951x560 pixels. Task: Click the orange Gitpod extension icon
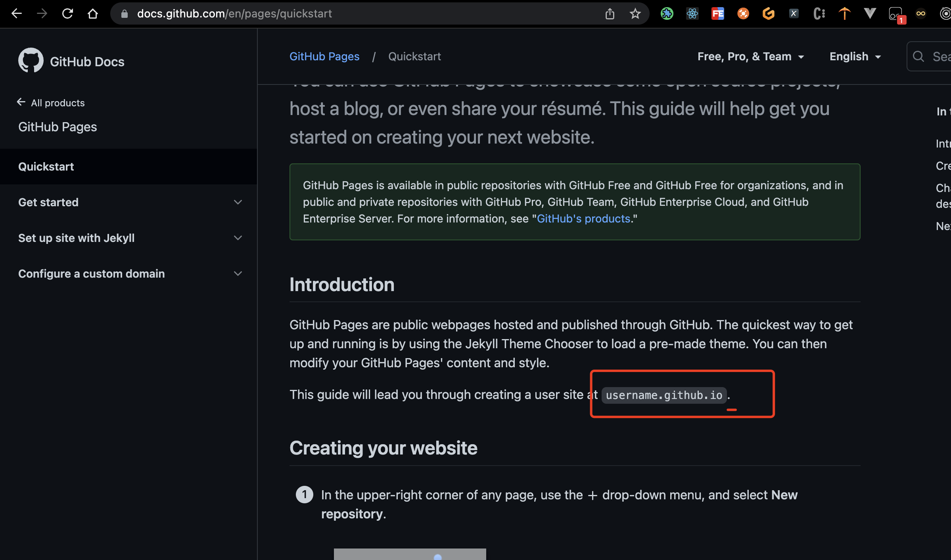click(x=768, y=13)
